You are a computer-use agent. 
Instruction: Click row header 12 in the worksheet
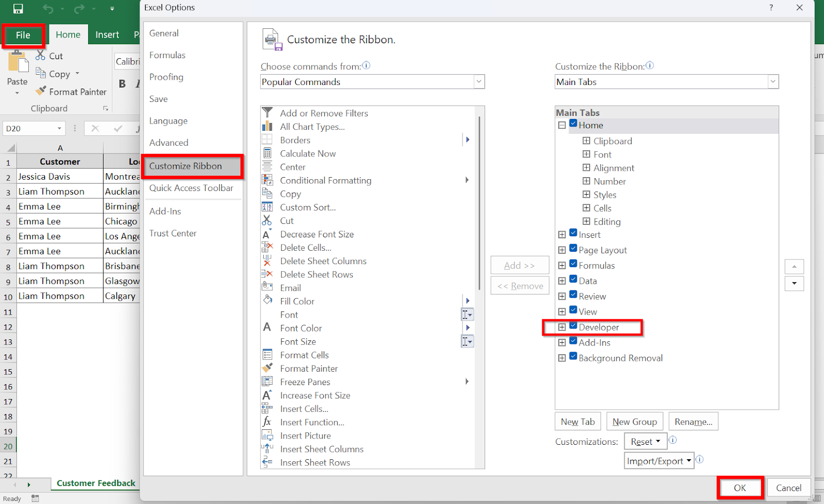point(8,327)
